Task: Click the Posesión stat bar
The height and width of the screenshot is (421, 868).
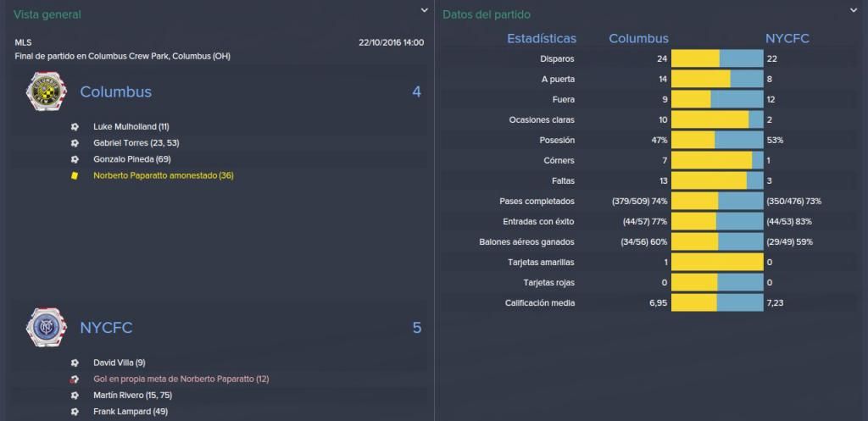Action: (717, 140)
